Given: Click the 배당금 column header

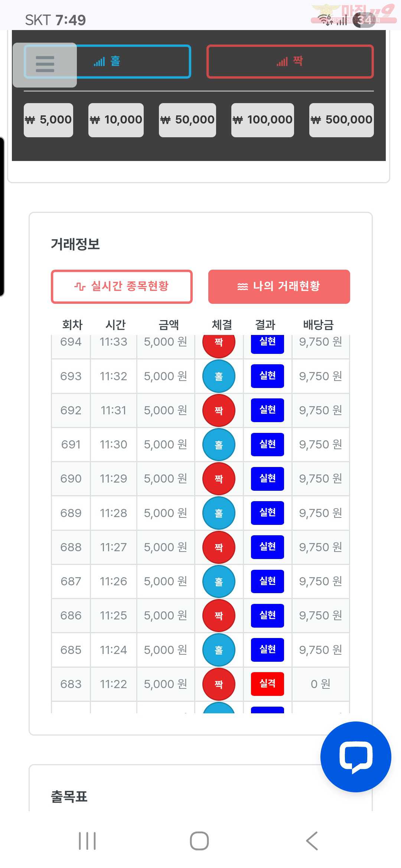Looking at the screenshot, I should [318, 325].
